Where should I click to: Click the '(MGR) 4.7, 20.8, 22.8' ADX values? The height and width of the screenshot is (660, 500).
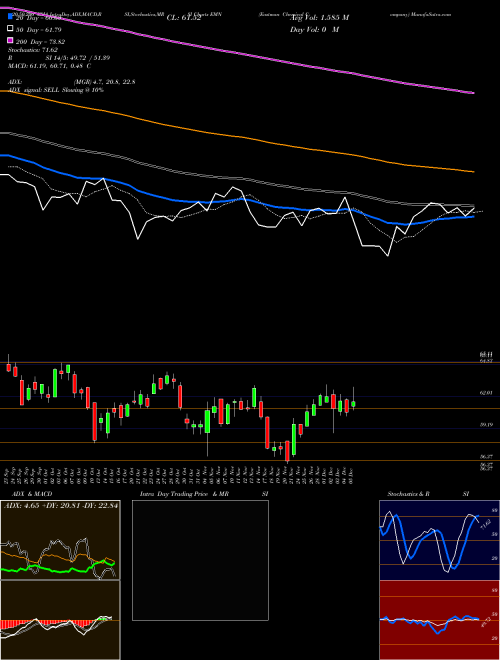point(104,82)
